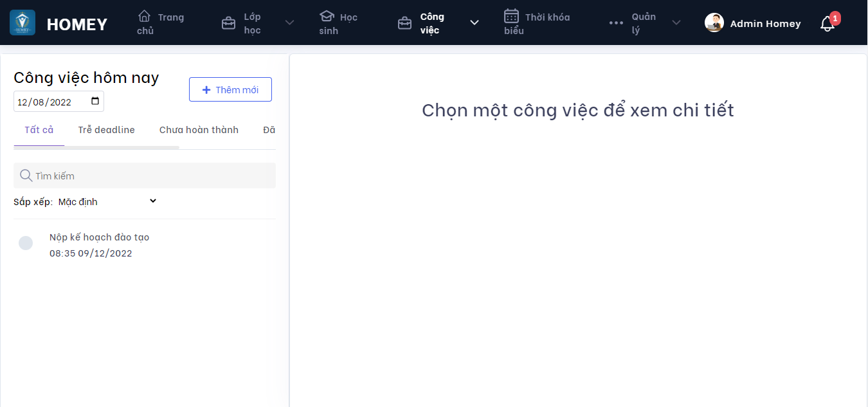Viewport: 868px width, 407px height.
Task: Expand the Lớp học dropdown chevron
Action: (x=289, y=23)
